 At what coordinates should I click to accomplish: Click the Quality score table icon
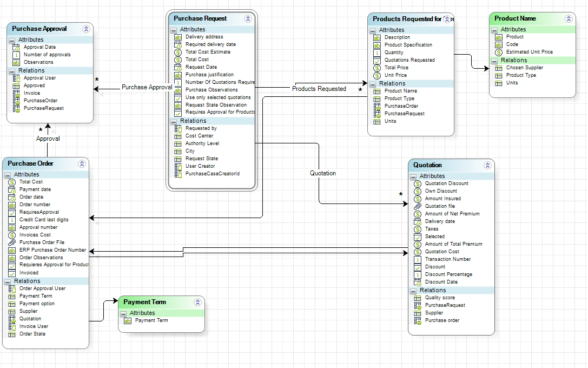pos(418,298)
